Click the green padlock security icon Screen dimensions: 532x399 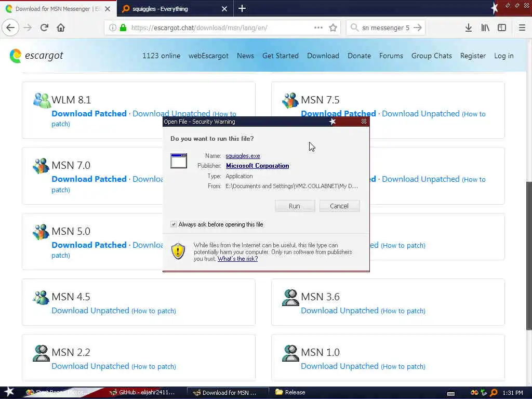tap(123, 28)
